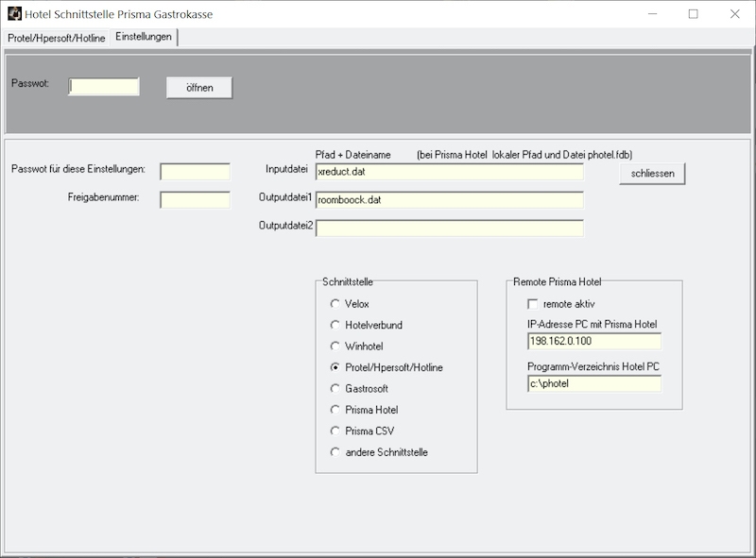Click the 'Outputdatei2' label
756x558 pixels.
coord(286,225)
